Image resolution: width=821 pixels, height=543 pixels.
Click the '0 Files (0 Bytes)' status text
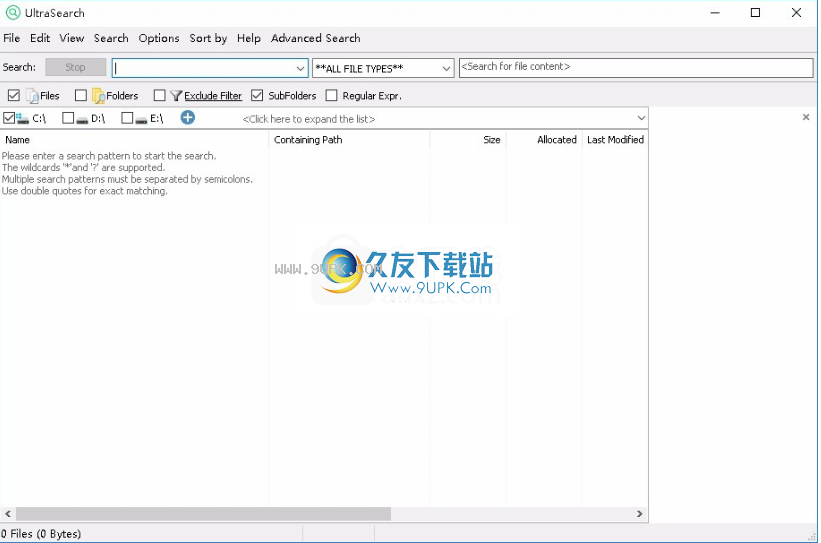[41, 534]
